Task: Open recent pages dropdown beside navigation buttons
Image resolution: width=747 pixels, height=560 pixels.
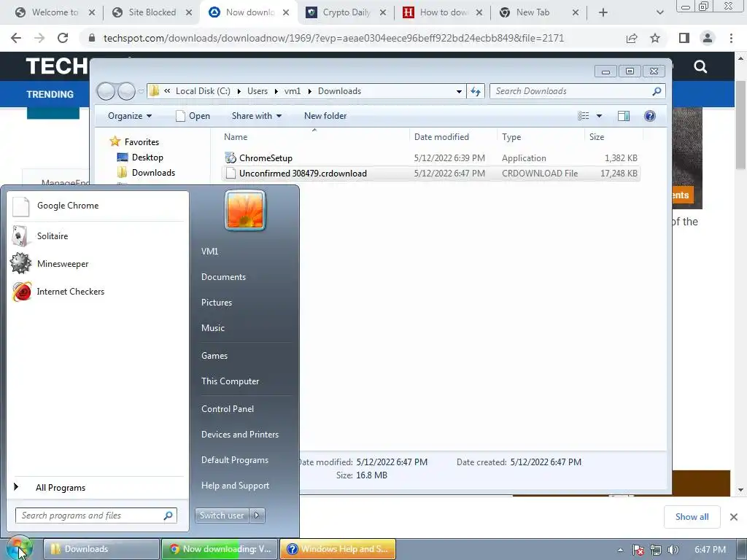Action: pos(141,91)
